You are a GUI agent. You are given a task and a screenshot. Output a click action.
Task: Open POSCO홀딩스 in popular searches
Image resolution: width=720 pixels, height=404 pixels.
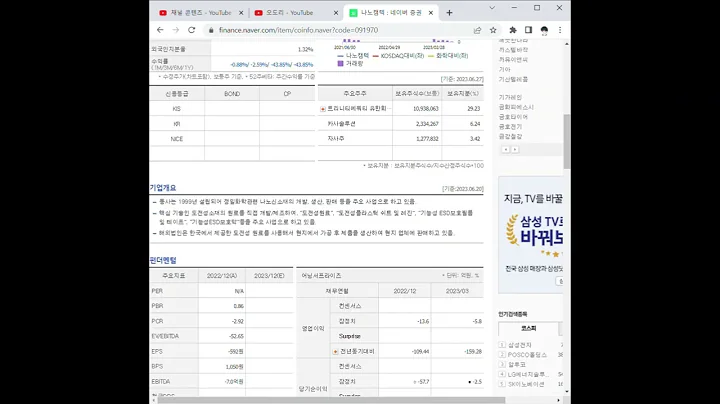[x=527, y=354]
